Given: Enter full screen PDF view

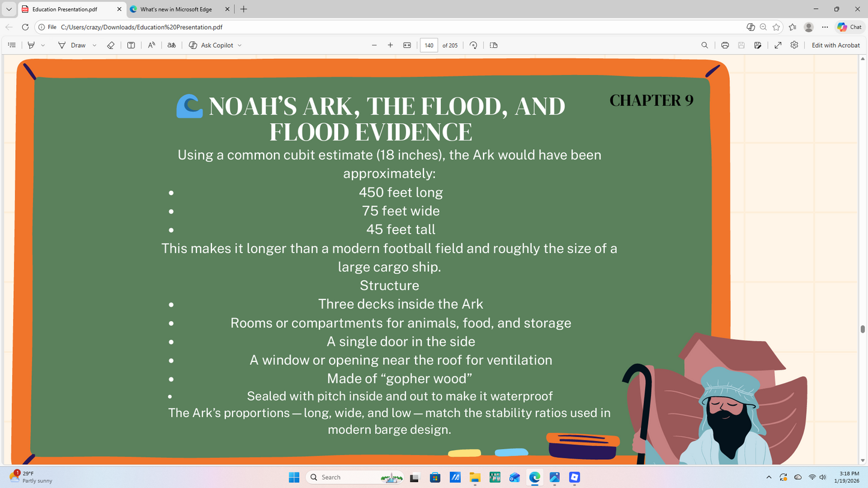Looking at the screenshot, I should click(778, 45).
